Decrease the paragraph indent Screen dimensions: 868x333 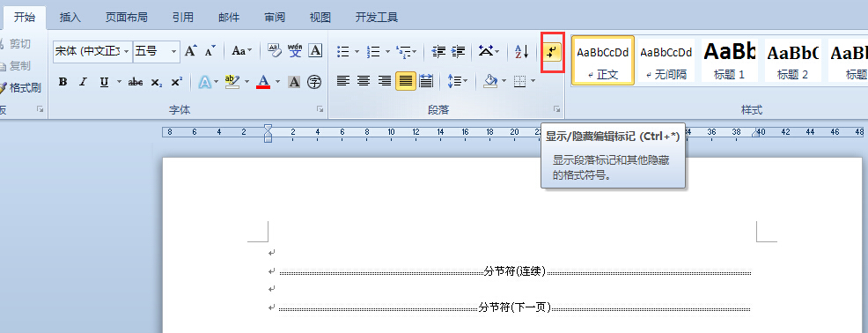[438, 51]
